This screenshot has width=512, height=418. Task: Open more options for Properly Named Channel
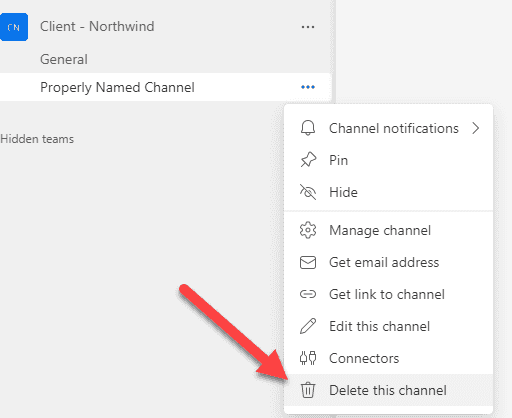coord(308,87)
